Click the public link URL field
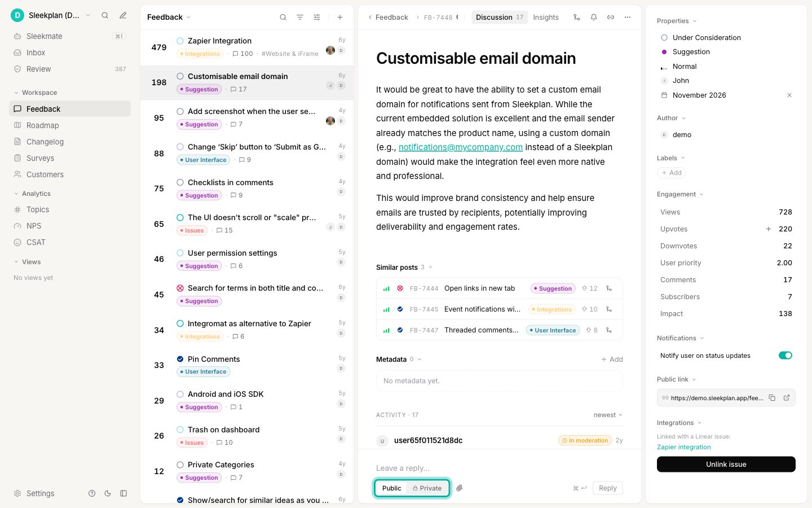The image size is (812, 508). coord(726,398)
